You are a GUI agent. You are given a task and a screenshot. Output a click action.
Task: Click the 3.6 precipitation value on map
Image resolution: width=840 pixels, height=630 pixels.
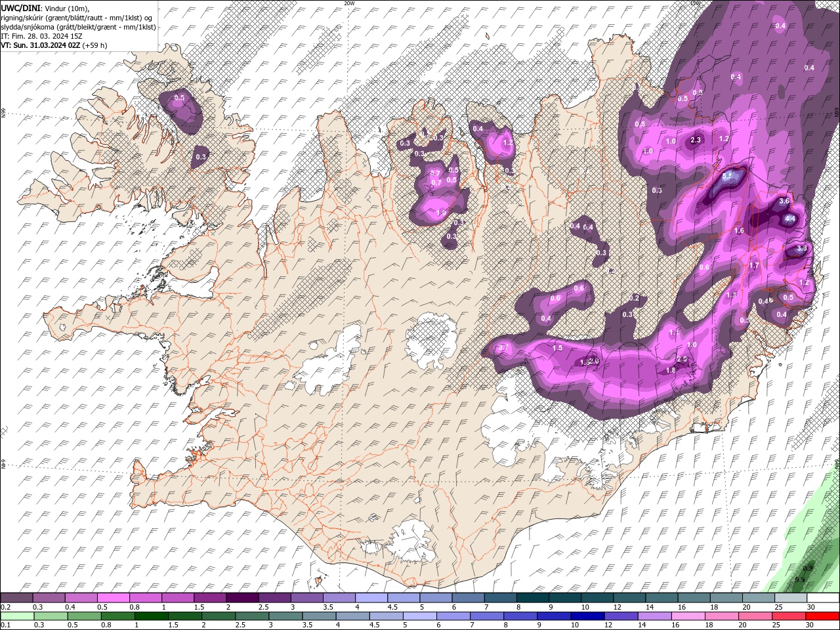pyautogui.click(x=784, y=201)
